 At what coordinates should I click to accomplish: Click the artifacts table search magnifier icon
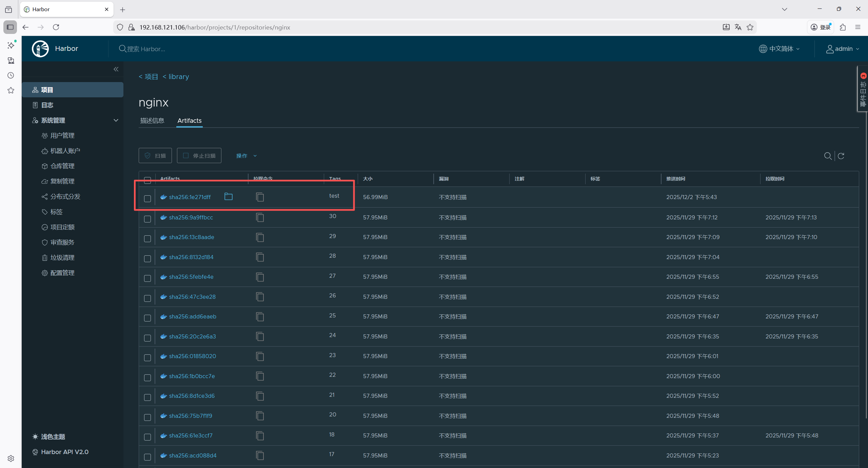(828, 156)
